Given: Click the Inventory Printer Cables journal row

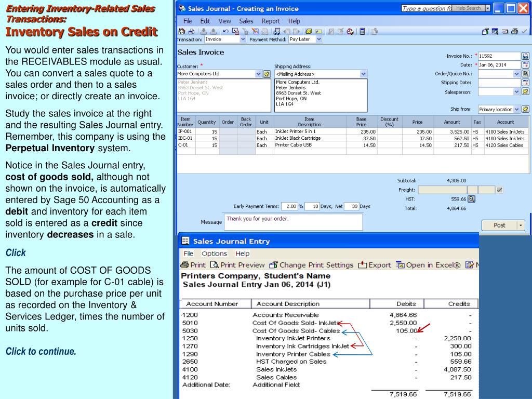Looking at the screenshot, I should (327, 354).
